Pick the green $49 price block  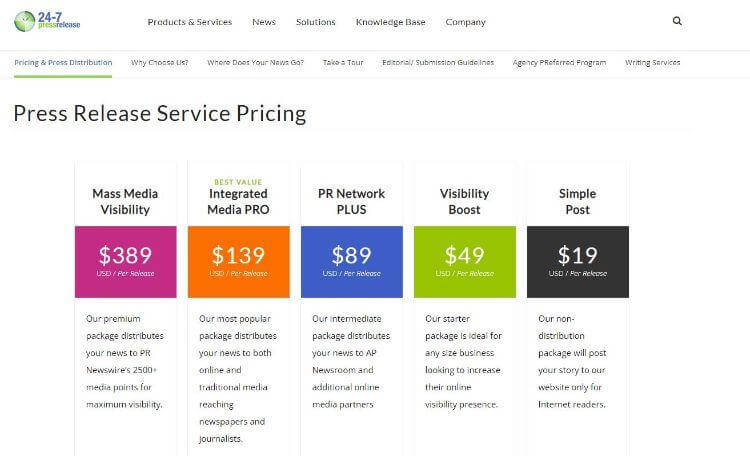coord(464,261)
